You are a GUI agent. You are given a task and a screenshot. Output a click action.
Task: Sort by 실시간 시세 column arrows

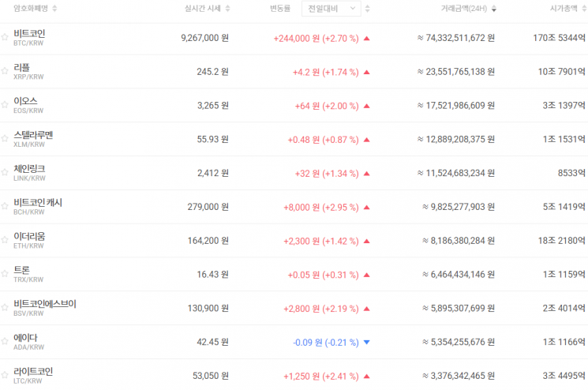coord(227,8)
